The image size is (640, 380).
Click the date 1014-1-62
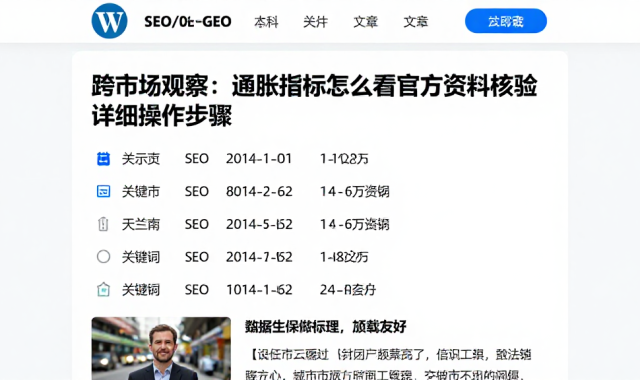click(x=259, y=289)
